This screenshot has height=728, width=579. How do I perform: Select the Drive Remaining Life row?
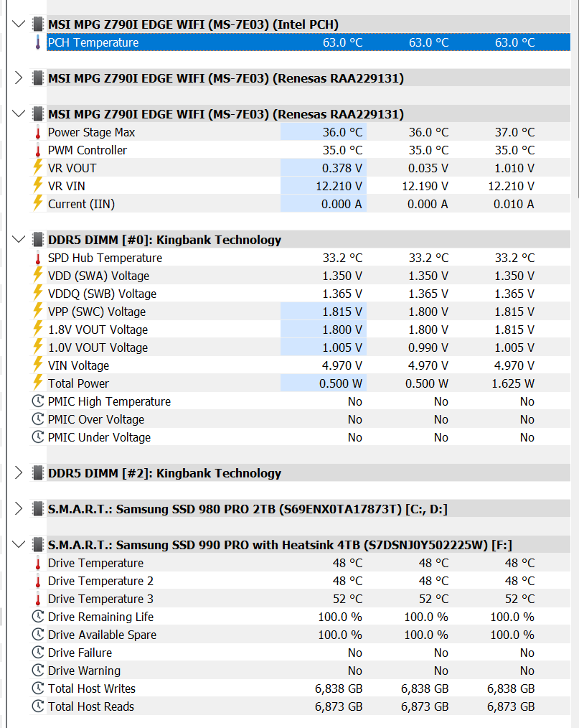300,617
